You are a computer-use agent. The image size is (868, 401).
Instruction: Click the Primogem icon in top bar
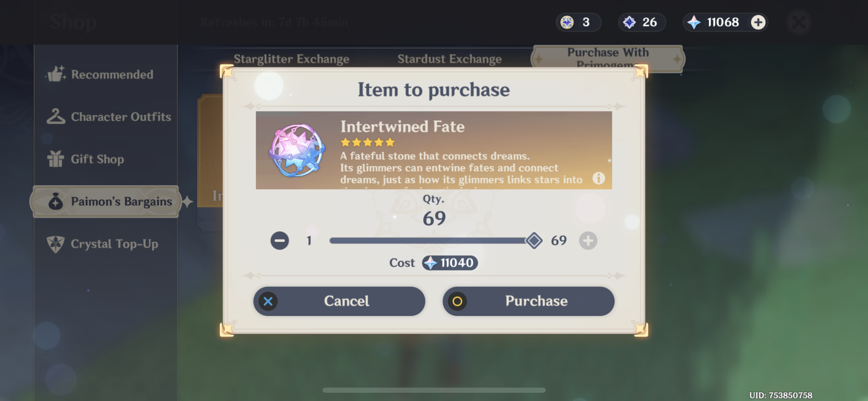(x=694, y=23)
